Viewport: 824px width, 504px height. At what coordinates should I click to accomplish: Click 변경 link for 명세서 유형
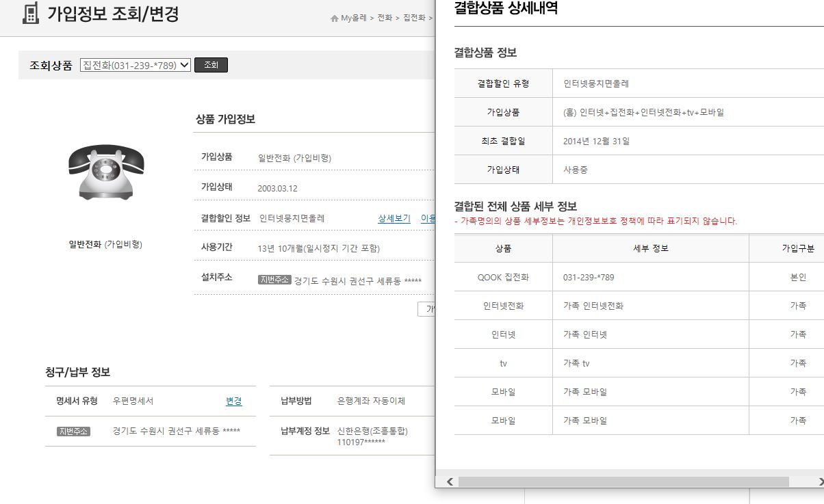click(233, 401)
